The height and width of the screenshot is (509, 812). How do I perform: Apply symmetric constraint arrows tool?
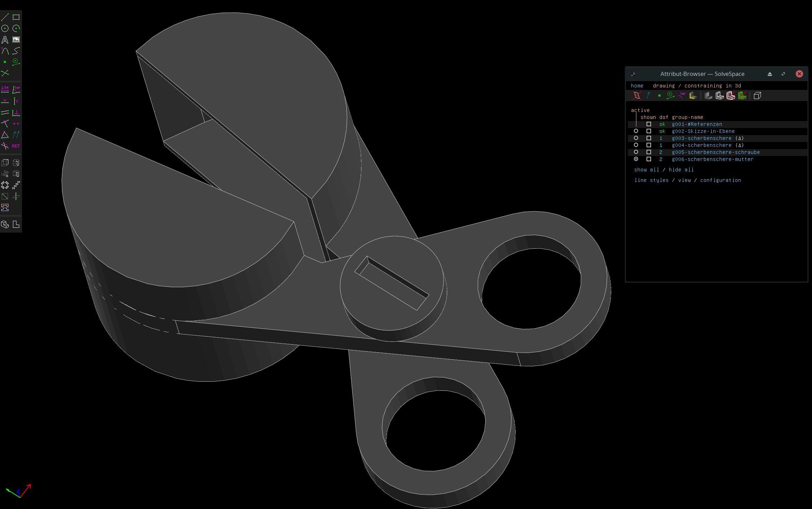[x=16, y=123]
